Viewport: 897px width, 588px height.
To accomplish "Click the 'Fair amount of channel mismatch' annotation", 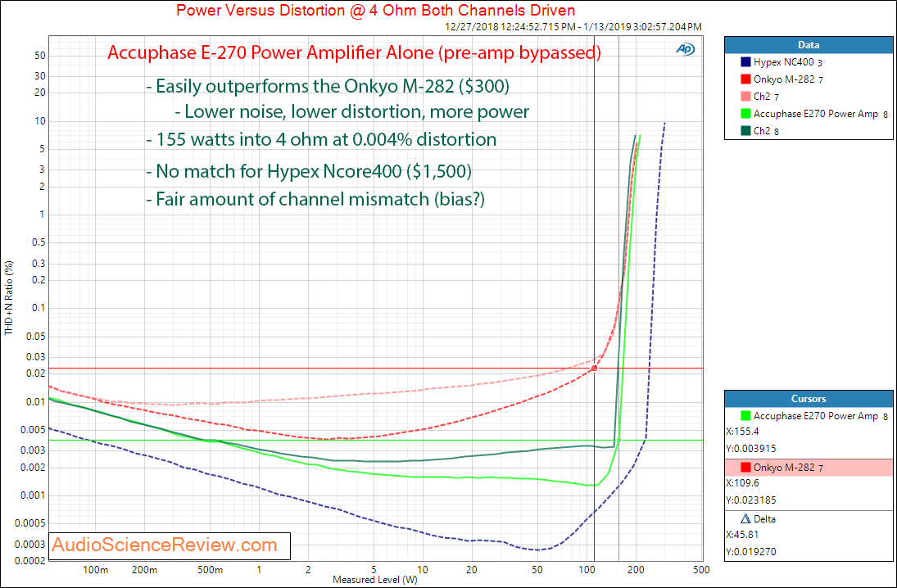I will (315, 199).
